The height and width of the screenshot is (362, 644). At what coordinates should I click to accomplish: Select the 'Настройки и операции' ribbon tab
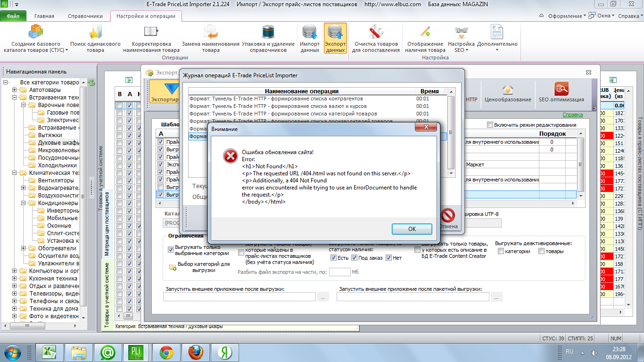click(x=146, y=16)
